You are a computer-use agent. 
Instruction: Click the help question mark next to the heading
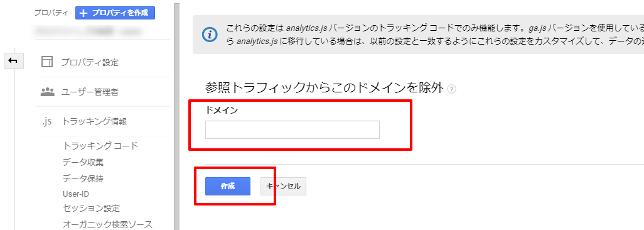click(x=451, y=89)
